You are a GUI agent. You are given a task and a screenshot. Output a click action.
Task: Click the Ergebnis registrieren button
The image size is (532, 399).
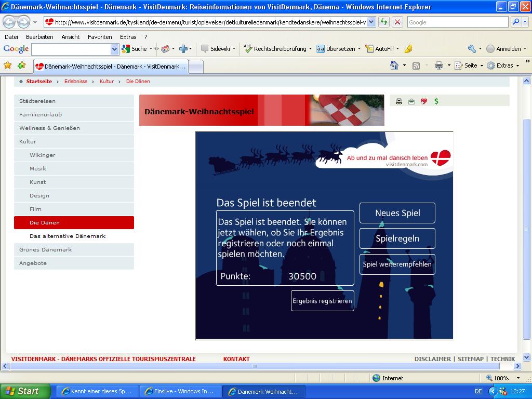click(x=322, y=301)
